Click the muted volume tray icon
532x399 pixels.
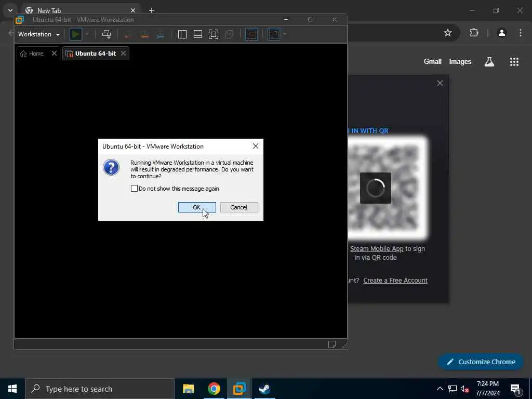464,389
